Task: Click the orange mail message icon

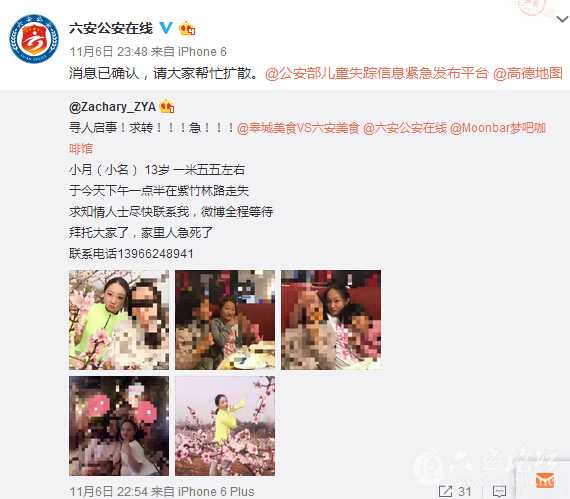Action: [x=545, y=481]
